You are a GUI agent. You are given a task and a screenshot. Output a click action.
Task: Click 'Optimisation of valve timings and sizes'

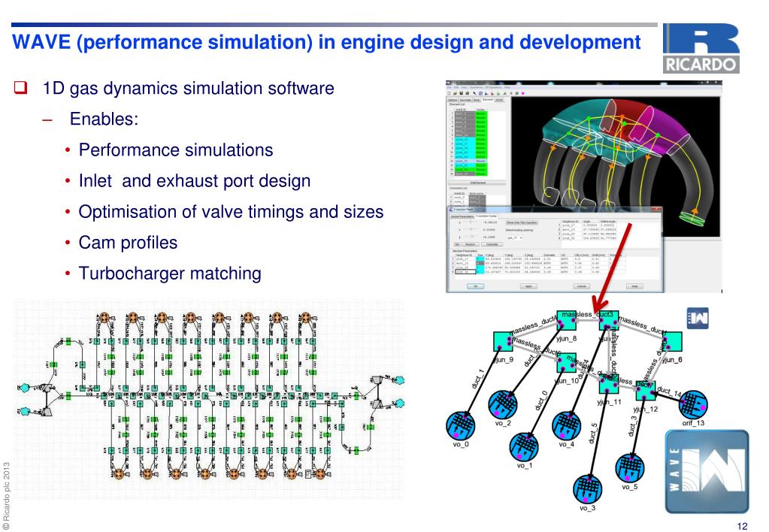tap(231, 212)
